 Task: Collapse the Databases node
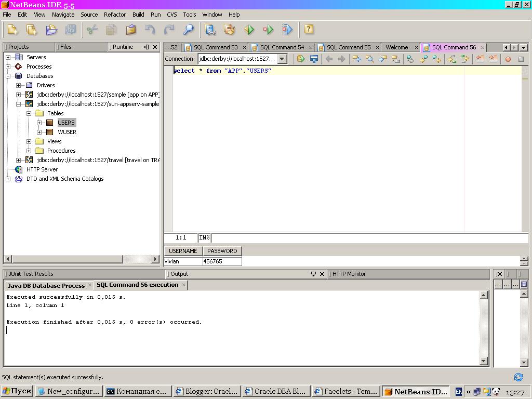[x=8, y=76]
